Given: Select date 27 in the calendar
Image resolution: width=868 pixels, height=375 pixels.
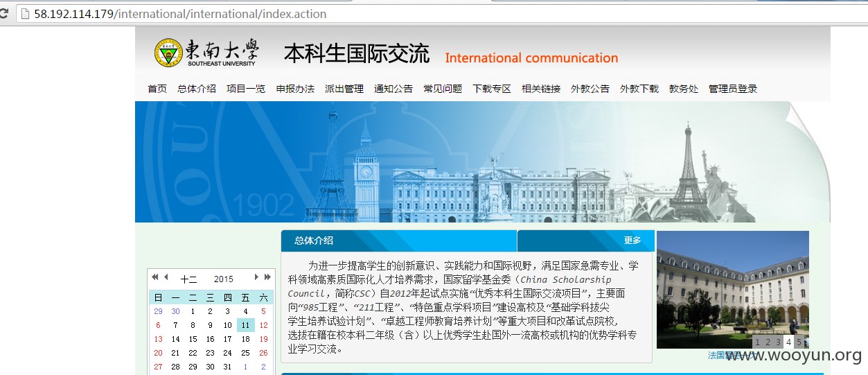Looking at the screenshot, I should pos(158,367).
